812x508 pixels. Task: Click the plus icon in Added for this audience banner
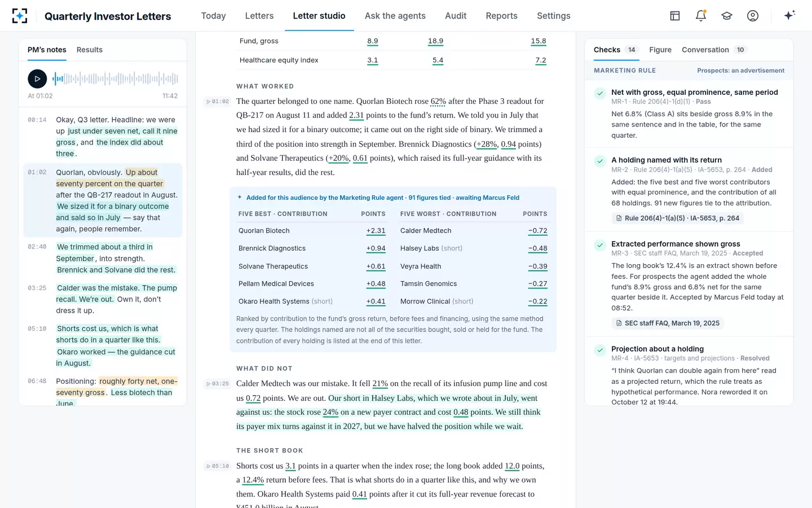[240, 198]
